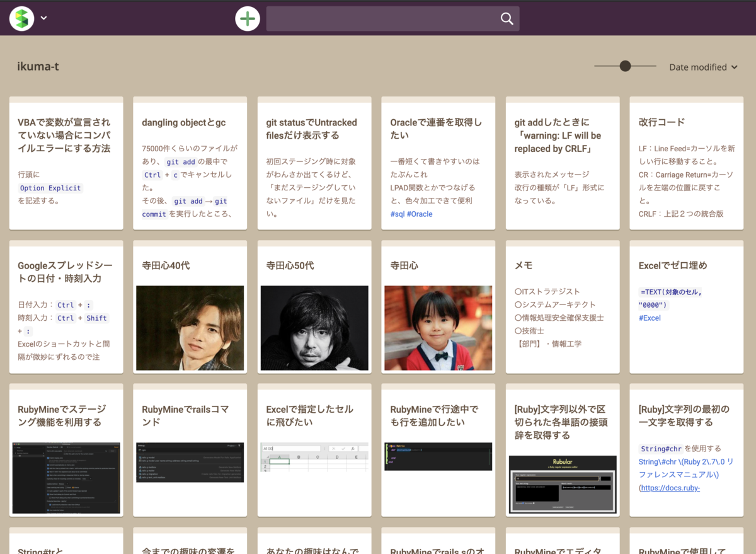The height and width of the screenshot is (554, 756).
Task: Open the Excelでゼロ埋め card
Action: [x=687, y=307]
